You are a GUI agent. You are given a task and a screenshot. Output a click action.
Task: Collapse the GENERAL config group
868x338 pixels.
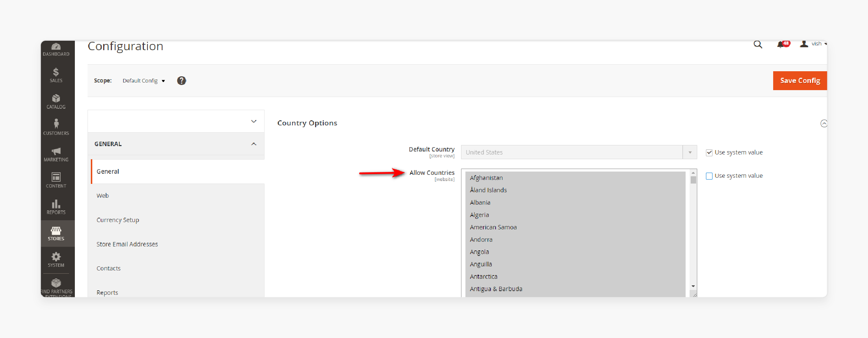[176, 144]
